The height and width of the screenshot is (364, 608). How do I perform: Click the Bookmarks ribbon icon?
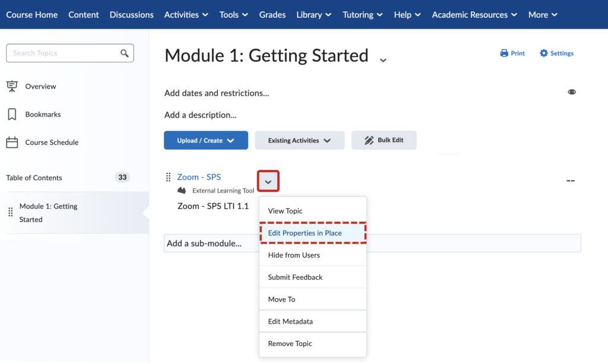pyautogui.click(x=12, y=114)
